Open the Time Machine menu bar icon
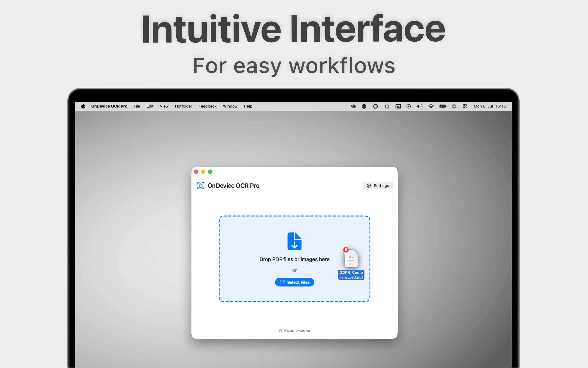 (x=387, y=106)
